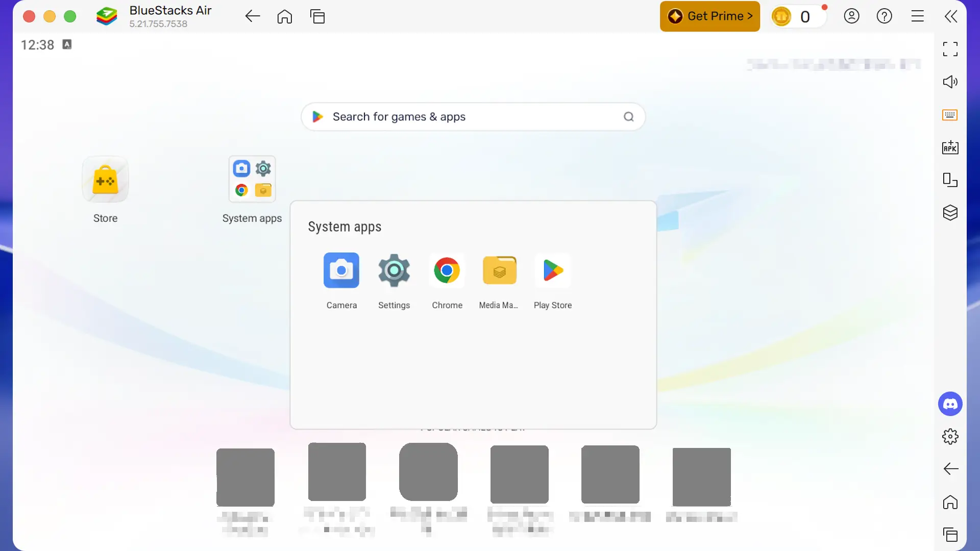This screenshot has width=980, height=551.
Task: Launch Android Settings from System apps
Action: 394,270
